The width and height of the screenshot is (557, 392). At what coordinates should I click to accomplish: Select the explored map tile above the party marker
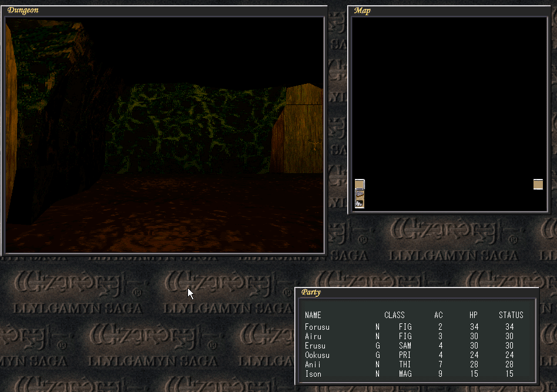(360, 184)
